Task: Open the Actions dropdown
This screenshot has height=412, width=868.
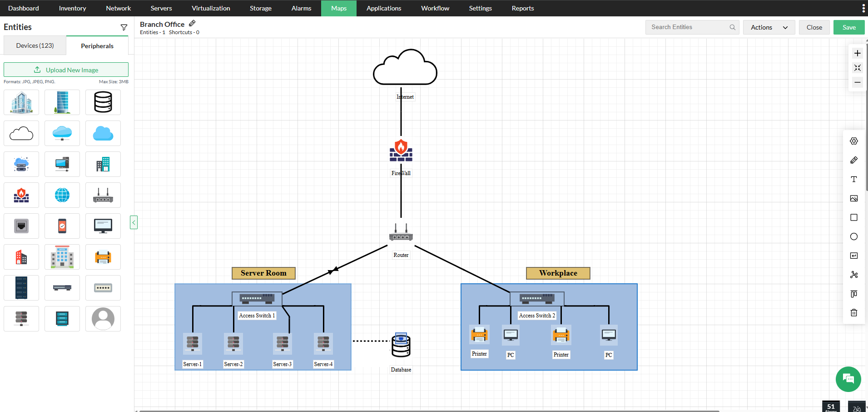Action: tap(769, 27)
